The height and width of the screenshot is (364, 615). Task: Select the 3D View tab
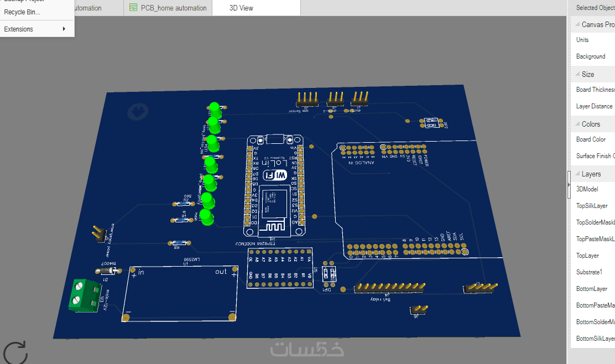pyautogui.click(x=256, y=8)
